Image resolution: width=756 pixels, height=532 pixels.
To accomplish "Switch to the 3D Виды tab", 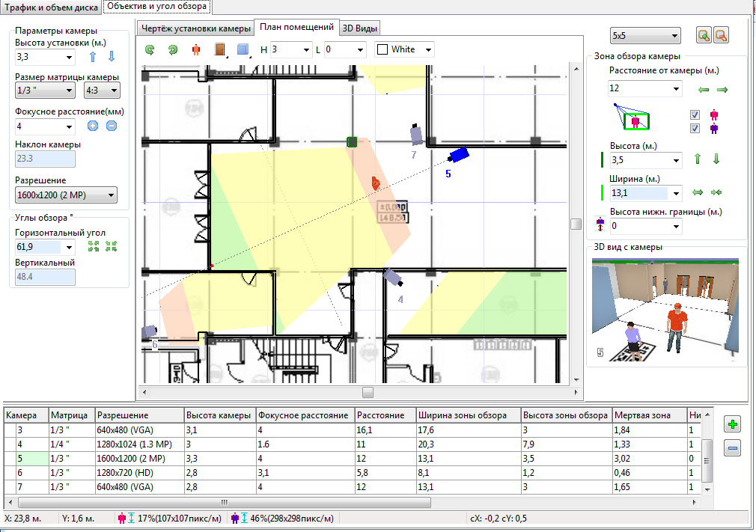I will (360, 28).
